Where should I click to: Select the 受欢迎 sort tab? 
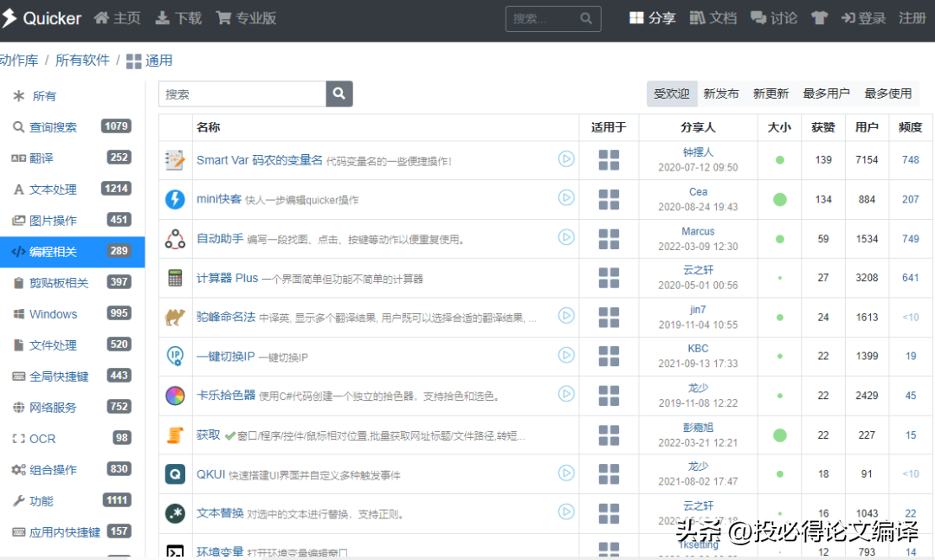point(672,93)
